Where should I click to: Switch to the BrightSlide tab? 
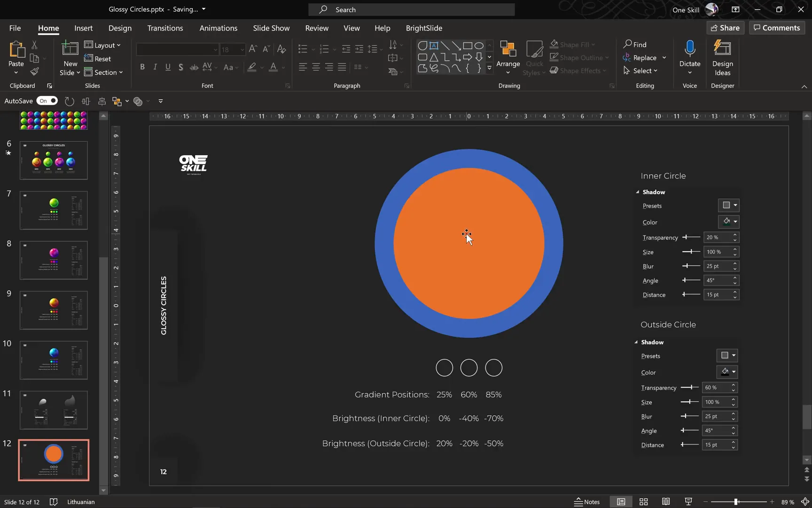[424, 28]
